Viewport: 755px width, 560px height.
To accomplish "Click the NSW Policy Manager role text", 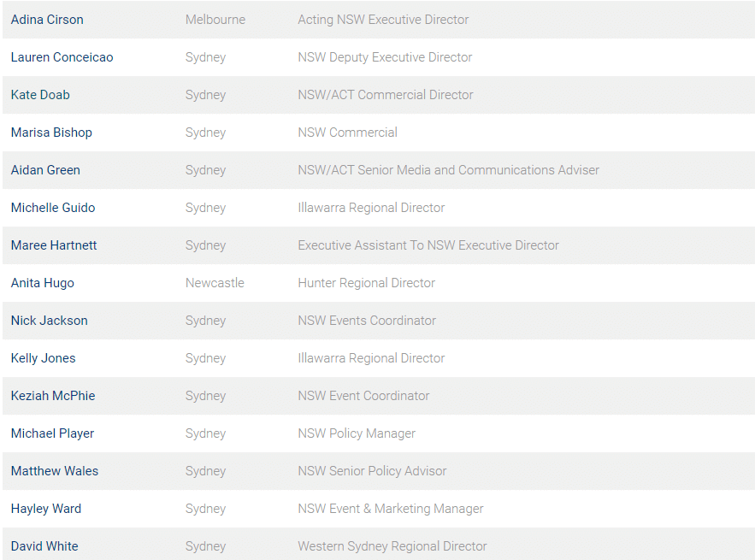I will 357,433.
